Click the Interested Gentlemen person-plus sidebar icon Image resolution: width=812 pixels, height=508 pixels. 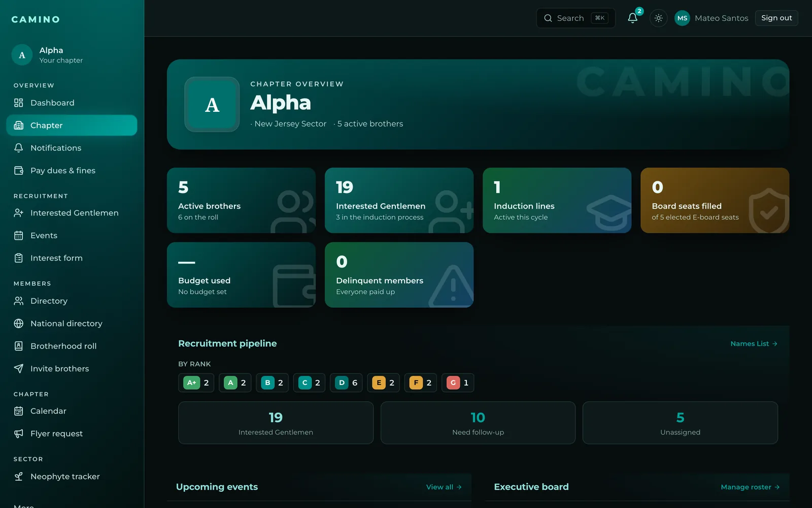point(19,213)
